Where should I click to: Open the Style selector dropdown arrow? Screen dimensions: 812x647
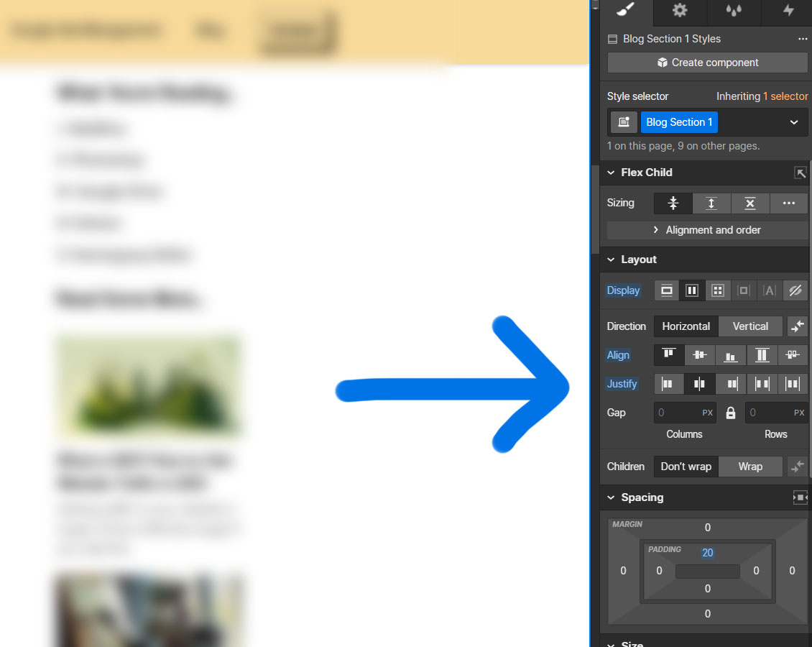click(x=794, y=122)
